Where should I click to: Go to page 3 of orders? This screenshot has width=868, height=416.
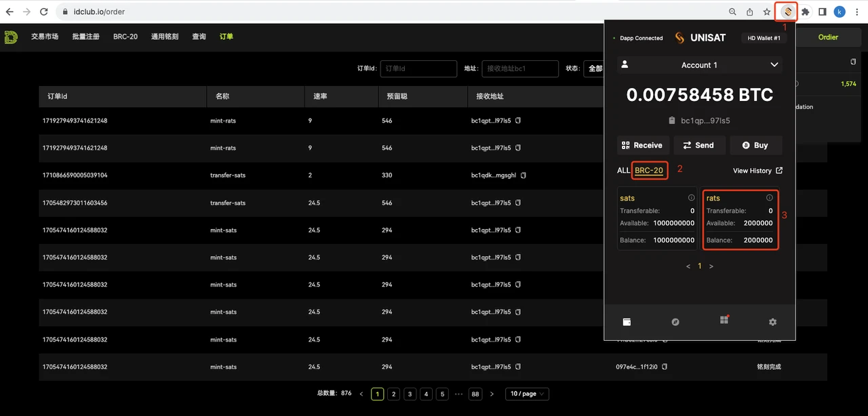(x=410, y=394)
